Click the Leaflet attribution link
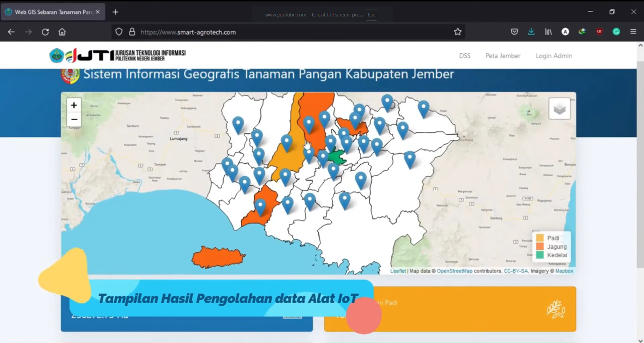 pos(398,271)
